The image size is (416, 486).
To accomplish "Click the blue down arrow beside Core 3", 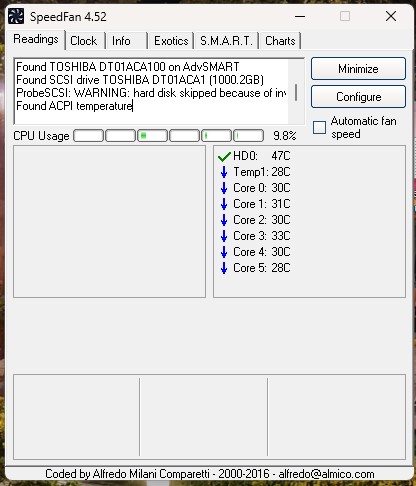I will 224,236.
